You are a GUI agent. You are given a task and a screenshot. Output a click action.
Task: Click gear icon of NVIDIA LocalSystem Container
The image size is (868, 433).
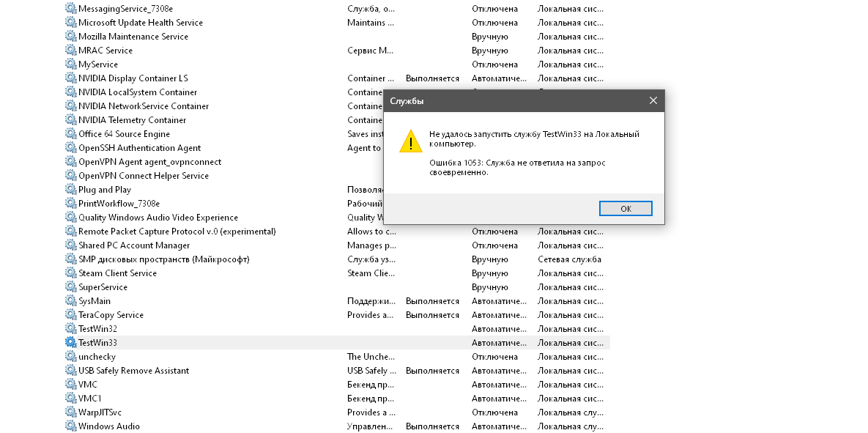(x=70, y=92)
